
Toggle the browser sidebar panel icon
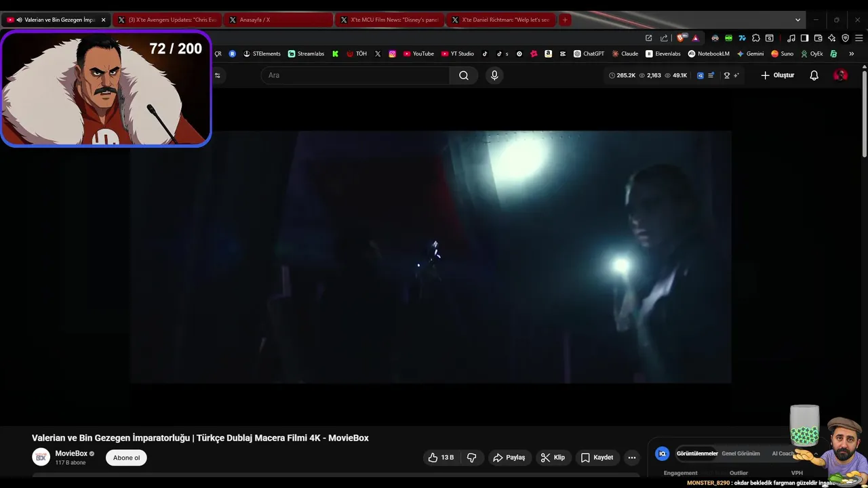pos(804,38)
